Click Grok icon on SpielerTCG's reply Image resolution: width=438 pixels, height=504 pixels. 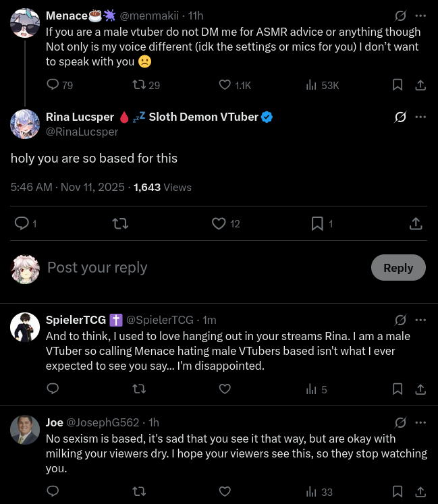click(x=400, y=320)
